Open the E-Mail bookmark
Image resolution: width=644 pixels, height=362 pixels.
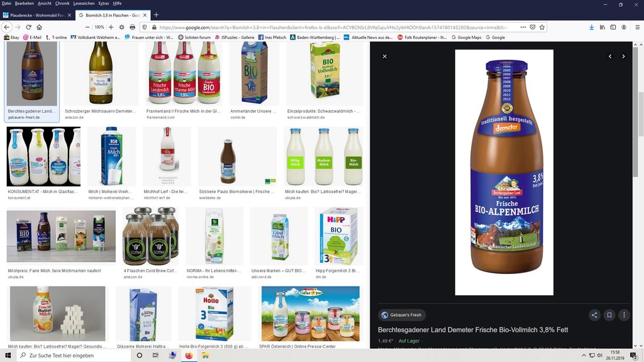(x=33, y=37)
